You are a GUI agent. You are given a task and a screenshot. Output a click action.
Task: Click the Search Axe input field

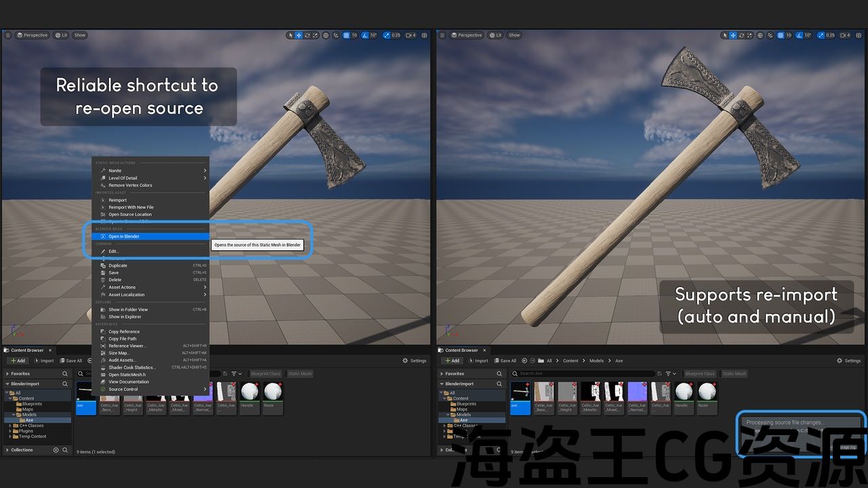(x=583, y=373)
